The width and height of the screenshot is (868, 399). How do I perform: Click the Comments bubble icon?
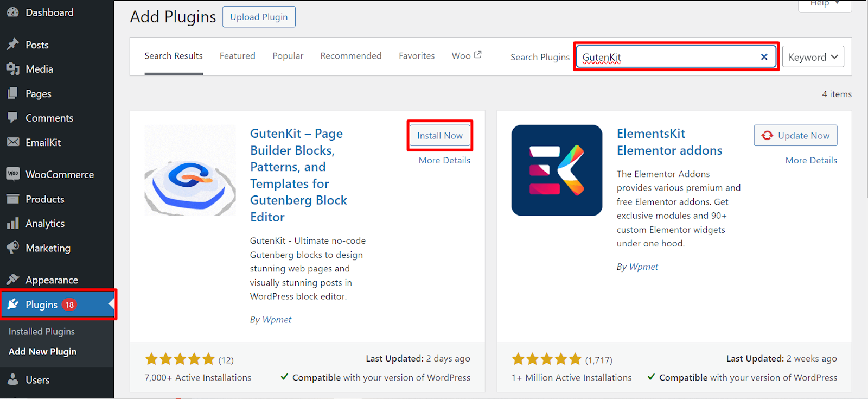pyautogui.click(x=13, y=118)
